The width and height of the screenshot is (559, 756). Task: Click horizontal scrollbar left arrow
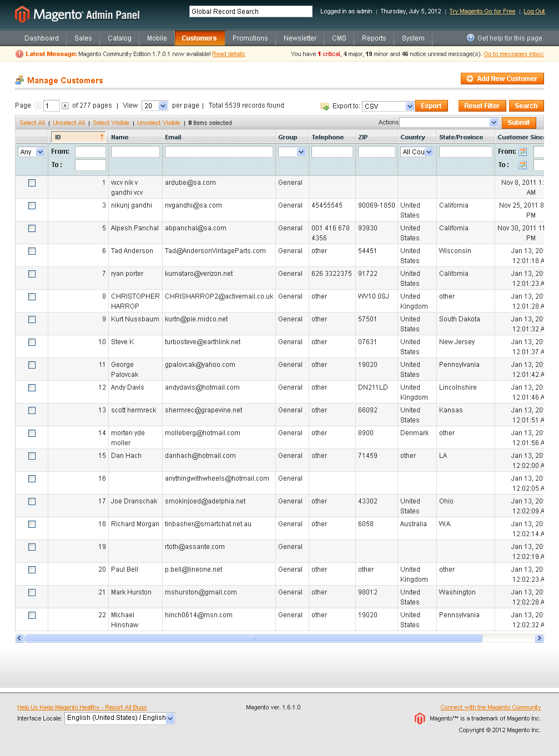pyautogui.click(x=19, y=638)
